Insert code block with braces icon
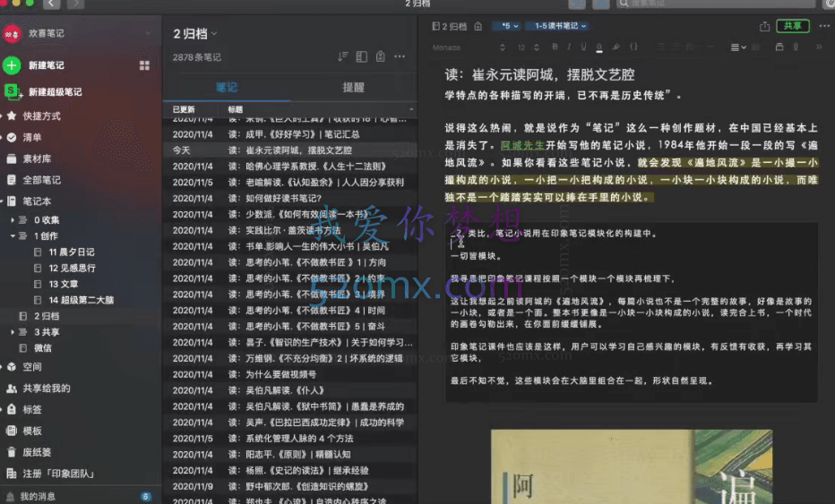This screenshot has height=504, width=835. pos(633,47)
